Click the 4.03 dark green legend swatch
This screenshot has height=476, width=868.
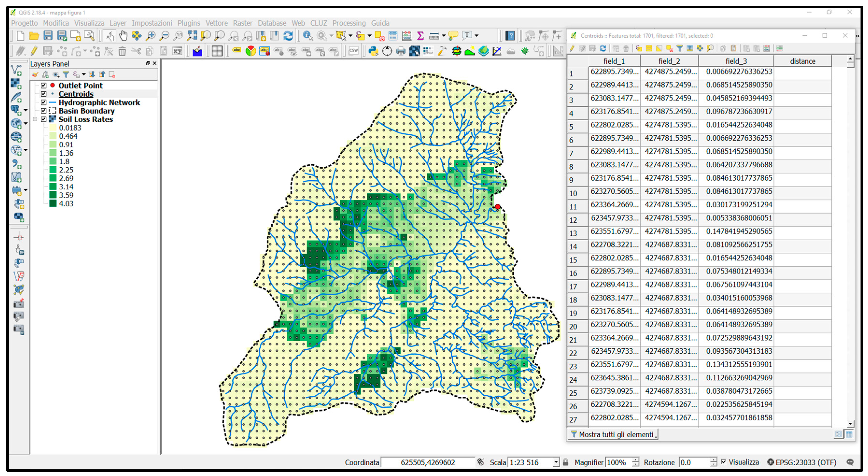pos(53,203)
